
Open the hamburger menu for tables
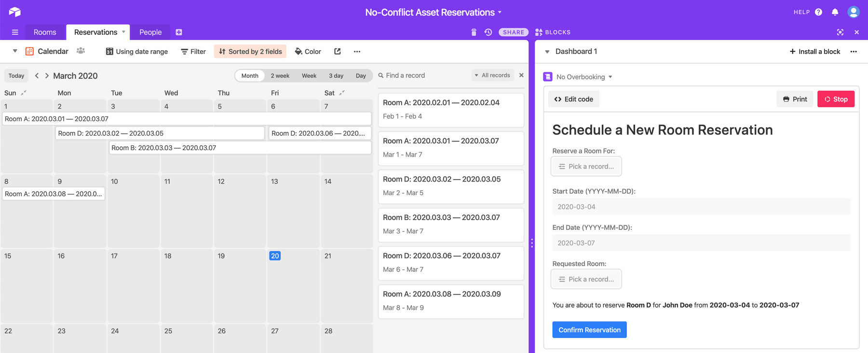[x=15, y=32]
